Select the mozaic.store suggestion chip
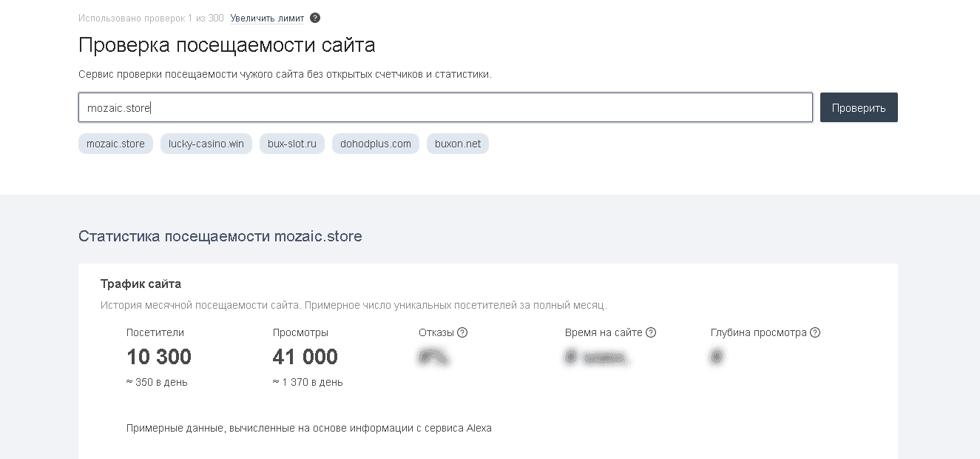Image resolution: width=980 pixels, height=459 pixels. 115,144
